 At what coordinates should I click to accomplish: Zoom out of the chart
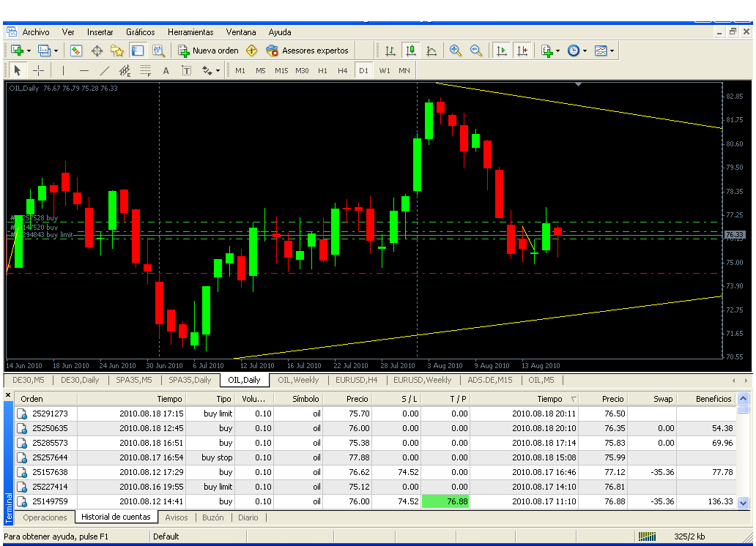[476, 51]
